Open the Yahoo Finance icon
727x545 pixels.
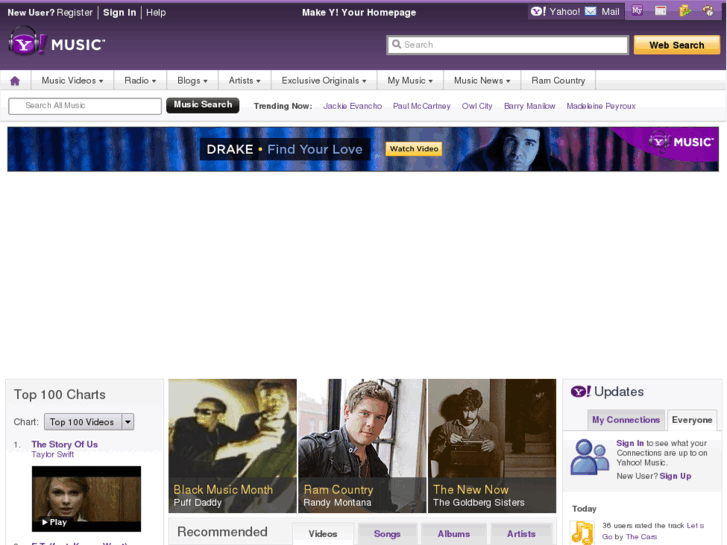click(x=685, y=11)
